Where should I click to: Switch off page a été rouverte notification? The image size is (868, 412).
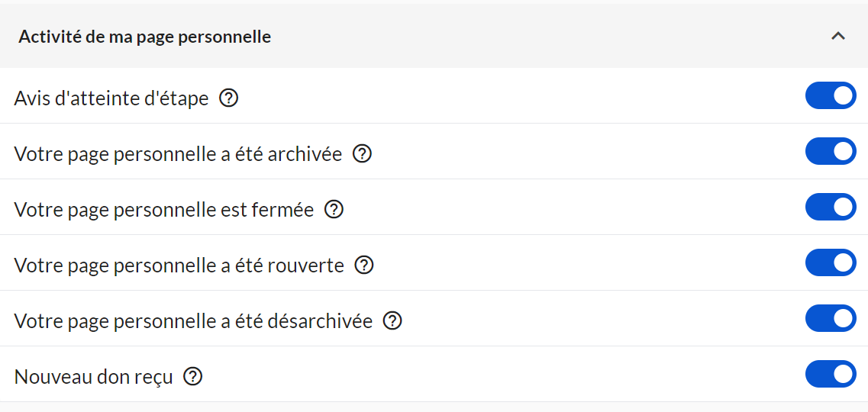click(x=831, y=263)
